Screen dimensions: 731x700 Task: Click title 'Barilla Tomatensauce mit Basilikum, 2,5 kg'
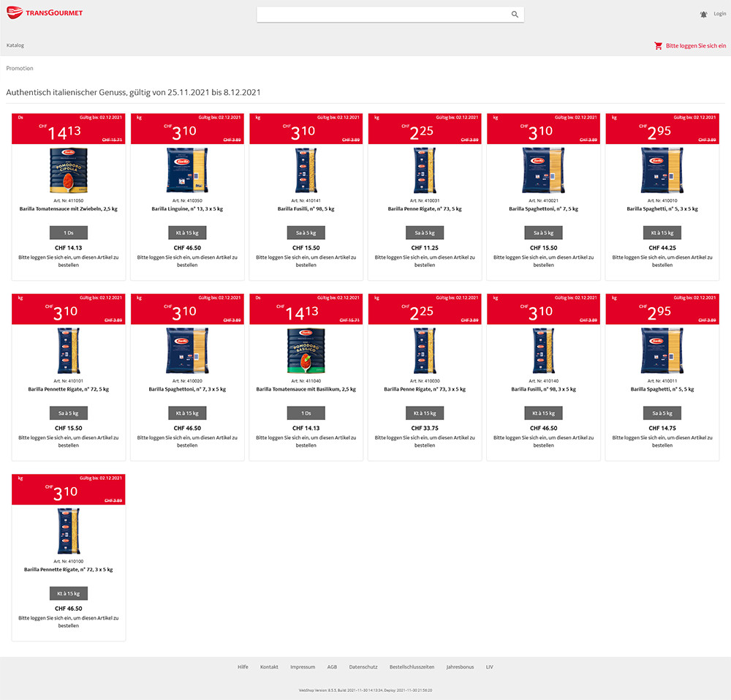tap(306, 389)
